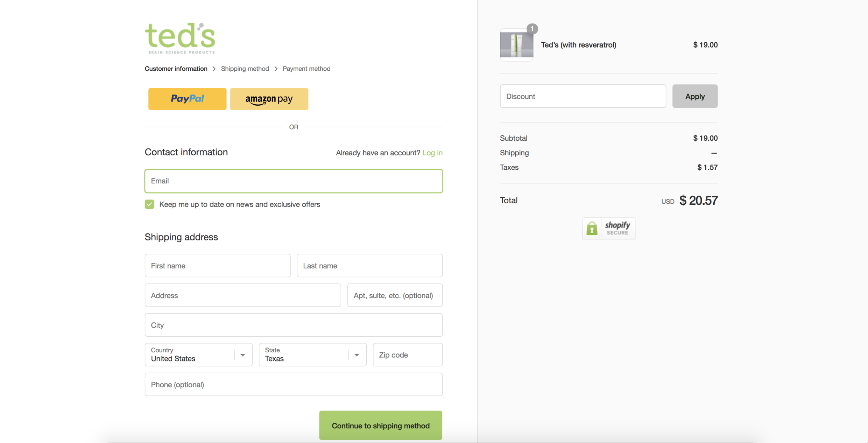
Task: Focus the Apt, suite optional field
Action: (395, 295)
